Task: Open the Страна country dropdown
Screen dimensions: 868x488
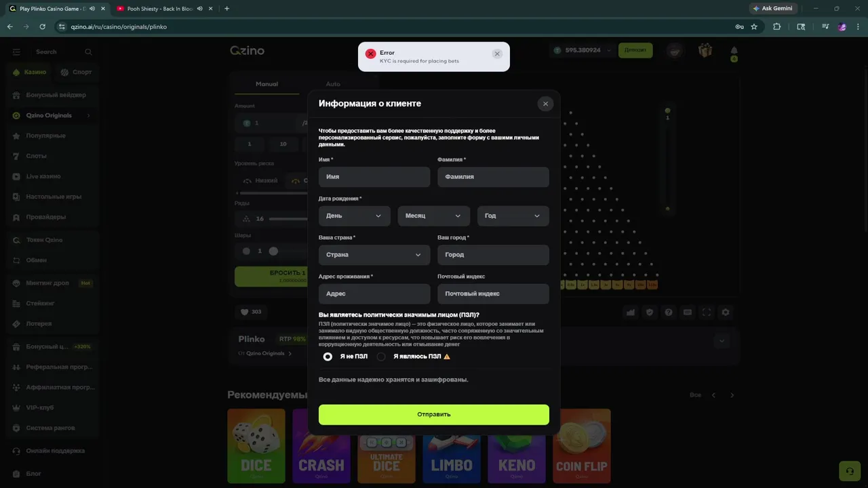Action: point(374,255)
